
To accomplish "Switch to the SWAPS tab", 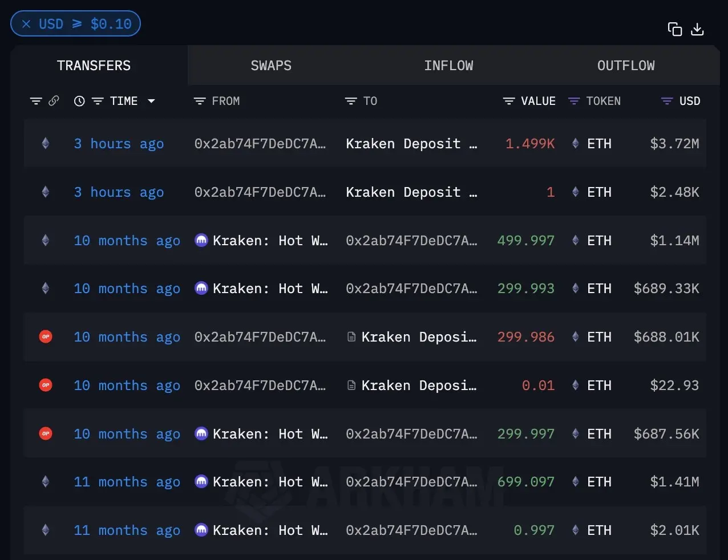I will 271,65.
